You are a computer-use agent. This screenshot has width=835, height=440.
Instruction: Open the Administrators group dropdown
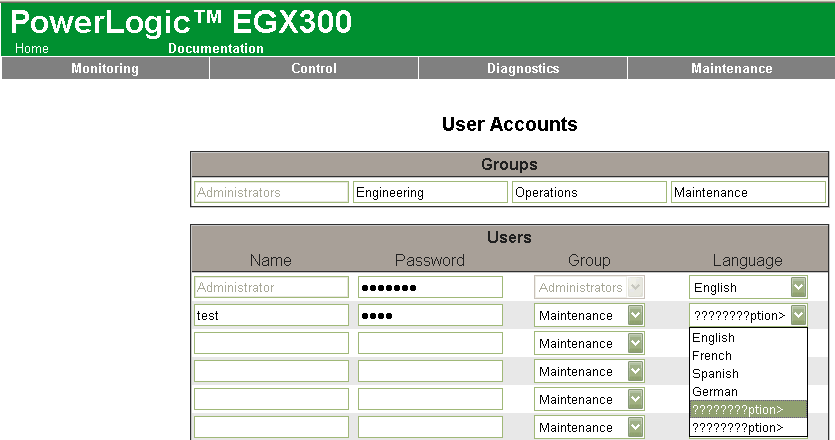tap(590, 287)
